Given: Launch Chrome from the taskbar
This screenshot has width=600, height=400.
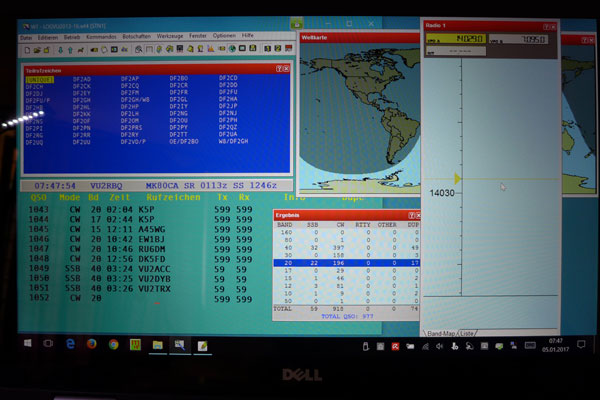Looking at the screenshot, I should [x=113, y=344].
